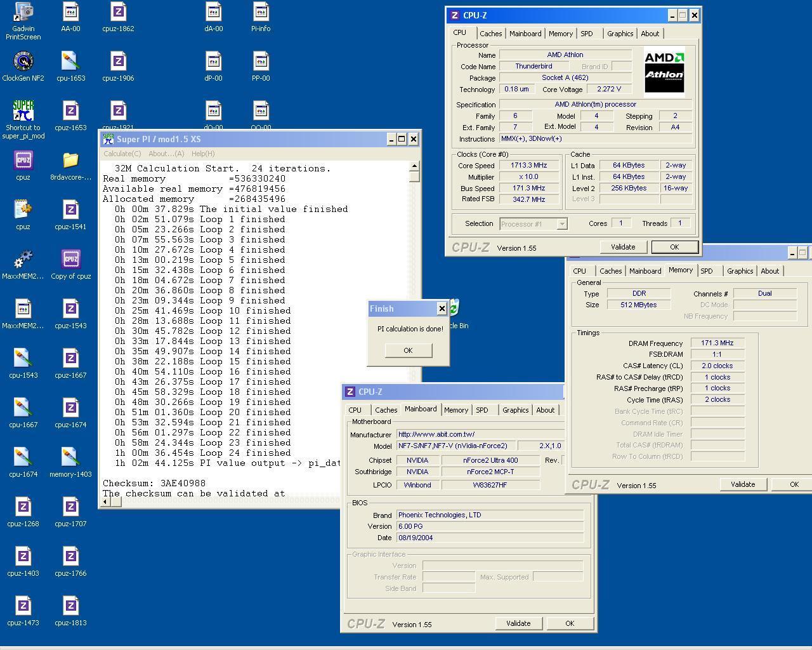Click the CAS# Latency 2.0 clocks value
The height and width of the screenshot is (650, 812).
click(717, 366)
